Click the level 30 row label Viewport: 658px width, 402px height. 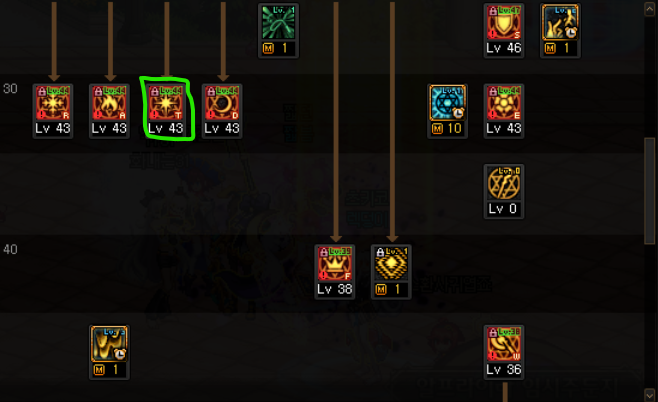tap(10, 89)
